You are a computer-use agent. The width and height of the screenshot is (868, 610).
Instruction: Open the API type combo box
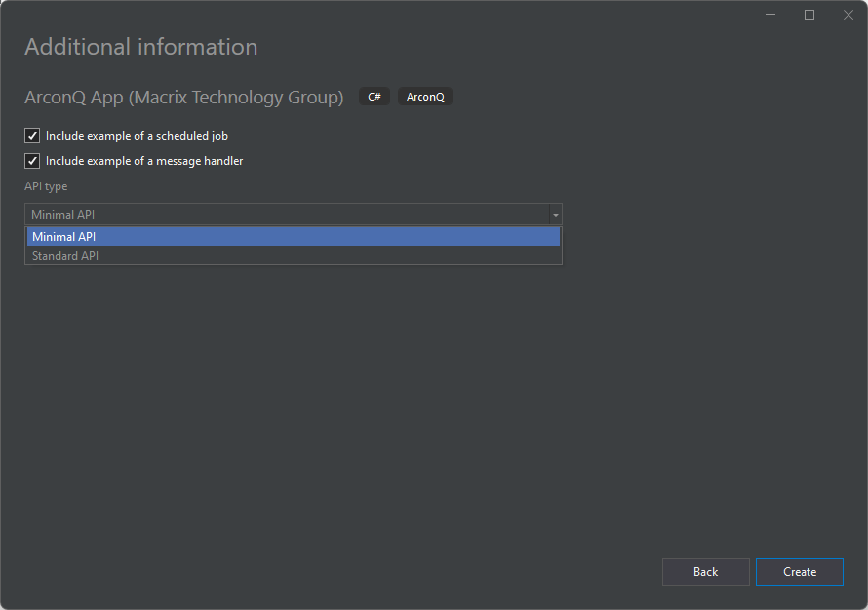(294, 215)
